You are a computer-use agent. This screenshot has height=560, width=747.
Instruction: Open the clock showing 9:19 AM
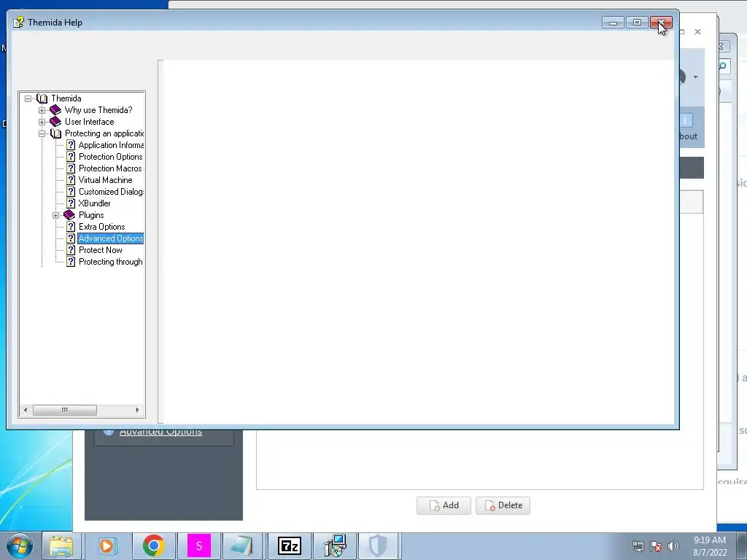pos(710,546)
